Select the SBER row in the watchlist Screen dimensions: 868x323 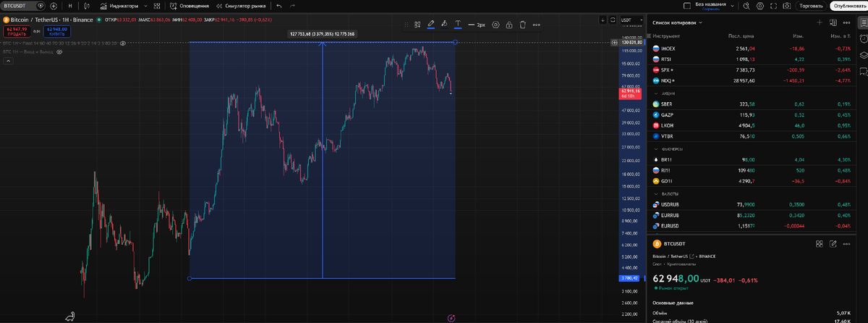(x=752, y=104)
